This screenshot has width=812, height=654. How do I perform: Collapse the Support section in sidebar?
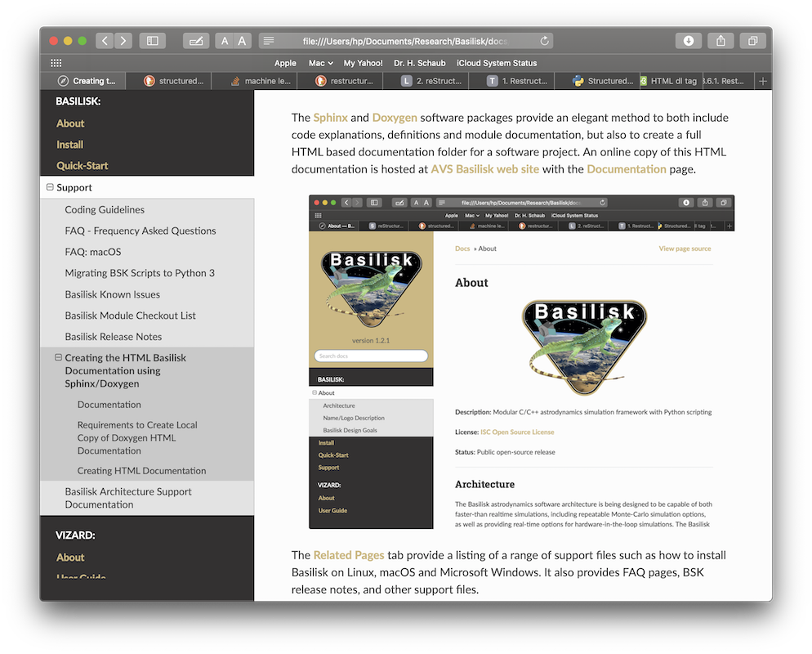point(50,187)
